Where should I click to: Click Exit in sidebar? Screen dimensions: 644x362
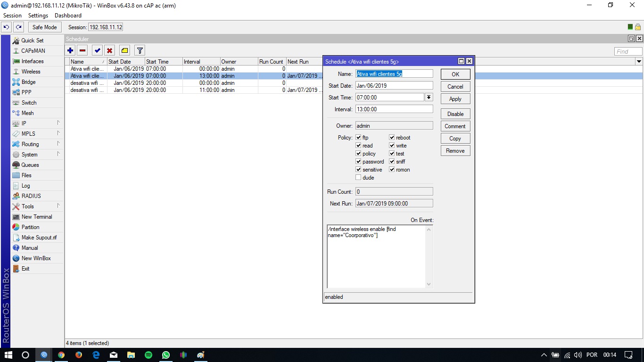click(x=37, y=269)
